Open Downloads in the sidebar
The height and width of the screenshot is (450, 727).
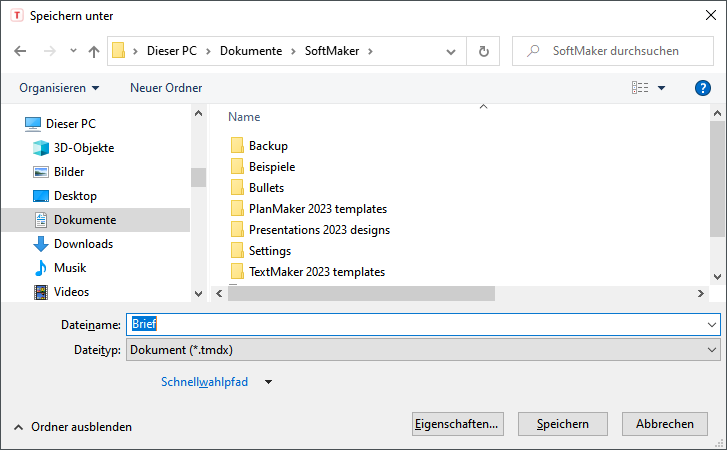coord(83,244)
